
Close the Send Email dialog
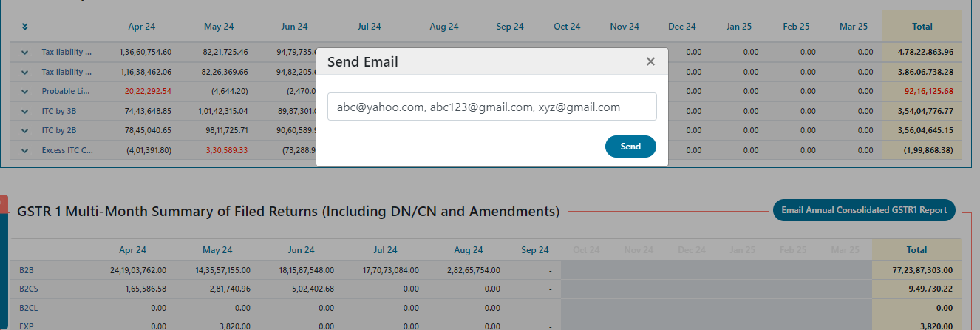[650, 61]
